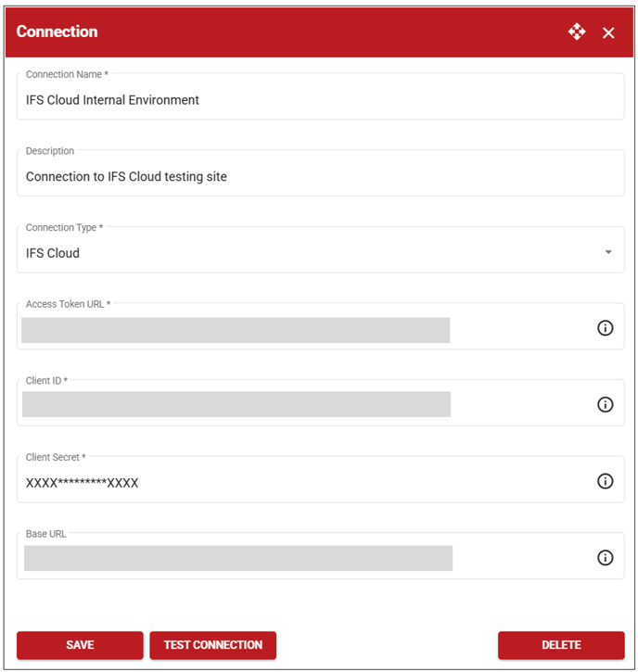Click the Connection Name input field

tap(320, 96)
